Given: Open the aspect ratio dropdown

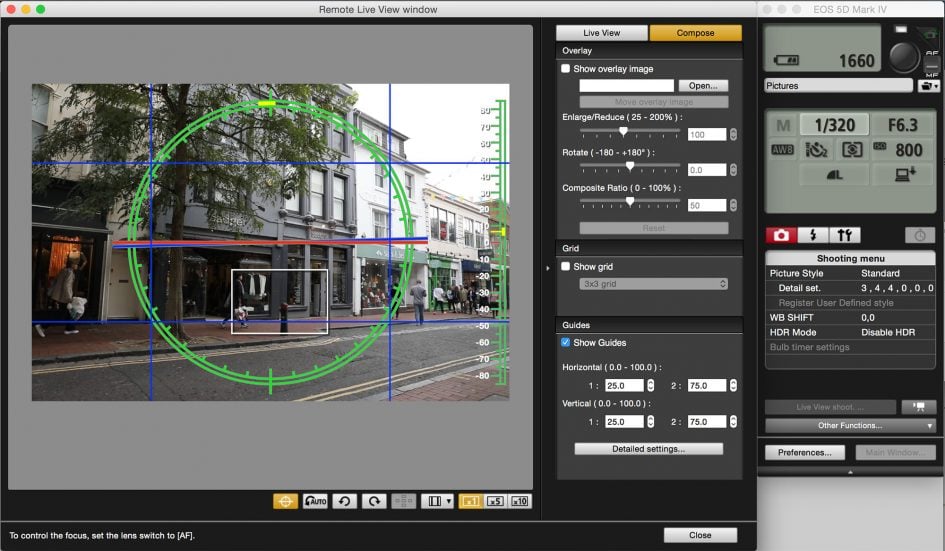Looking at the screenshot, I should click(x=437, y=501).
